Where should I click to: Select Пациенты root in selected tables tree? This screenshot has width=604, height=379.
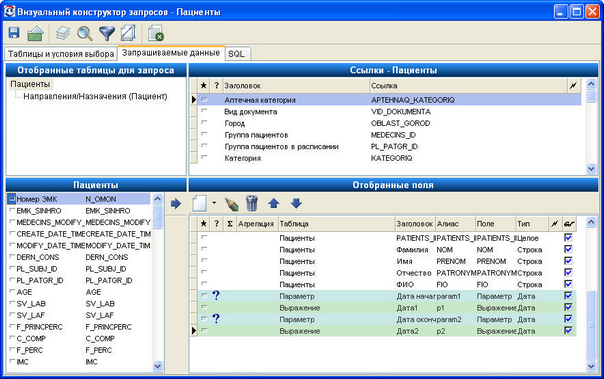click(30, 84)
